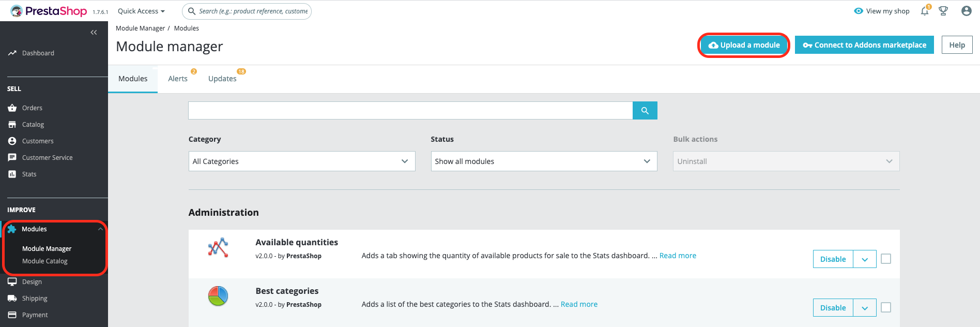Viewport: 980px width, 327px height.
Task: Select the Best categories module checkbox
Action: (886, 307)
